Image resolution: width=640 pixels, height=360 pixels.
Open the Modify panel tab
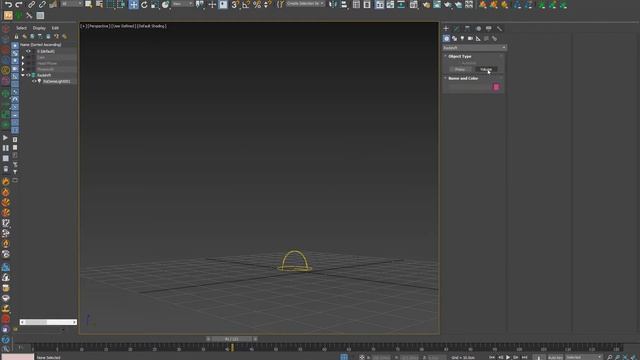[456, 29]
